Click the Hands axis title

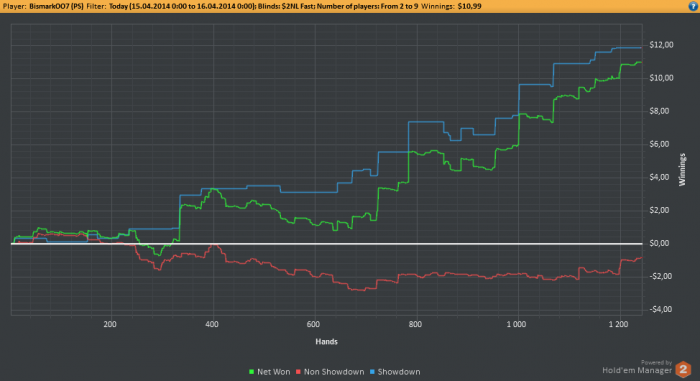(326, 342)
